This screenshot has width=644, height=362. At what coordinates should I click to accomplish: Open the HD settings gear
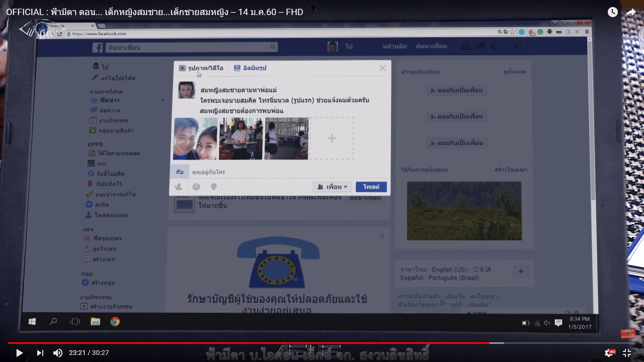coord(609,353)
